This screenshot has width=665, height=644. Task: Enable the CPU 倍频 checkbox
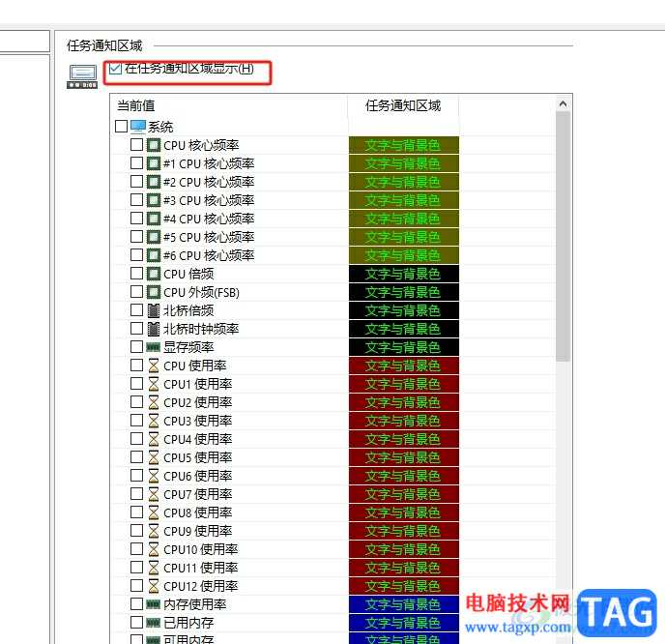click(136, 274)
